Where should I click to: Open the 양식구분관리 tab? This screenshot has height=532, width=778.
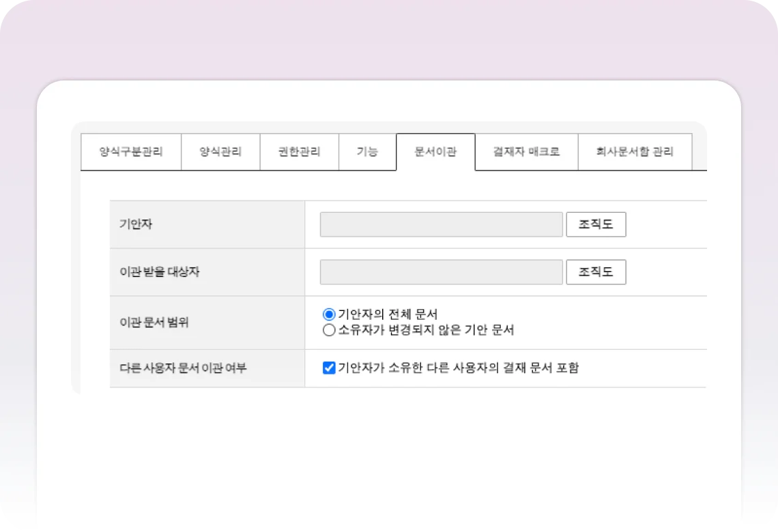coord(131,151)
